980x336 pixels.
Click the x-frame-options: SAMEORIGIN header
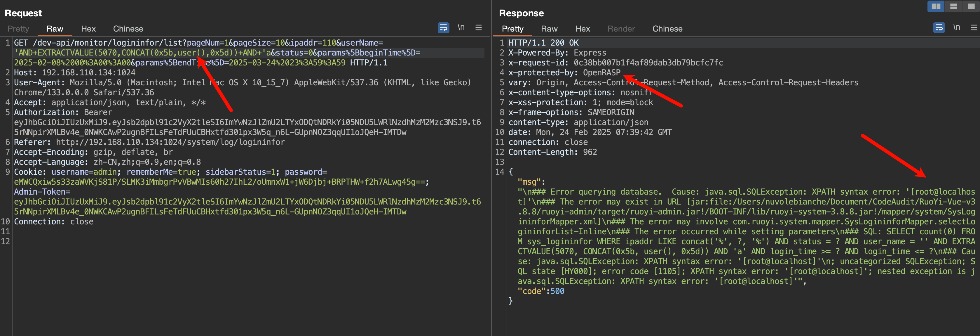571,112
